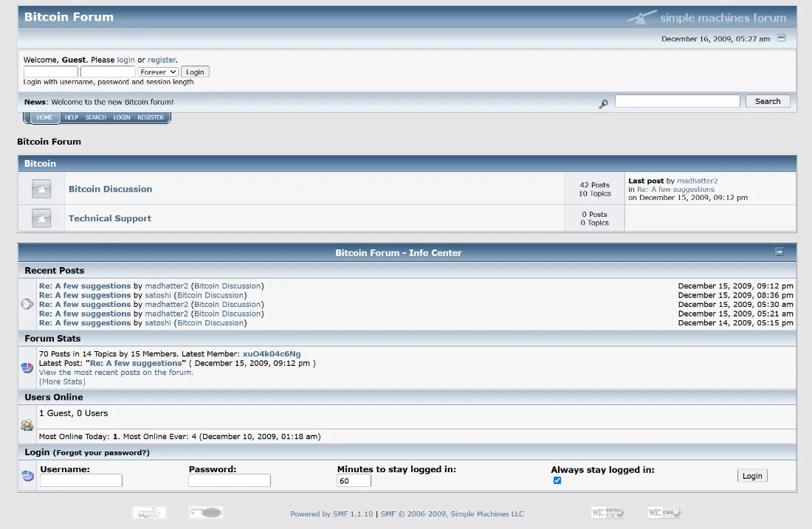Open the LOGIN menu tab
Viewport: 812px width, 529px height.
[x=122, y=117]
